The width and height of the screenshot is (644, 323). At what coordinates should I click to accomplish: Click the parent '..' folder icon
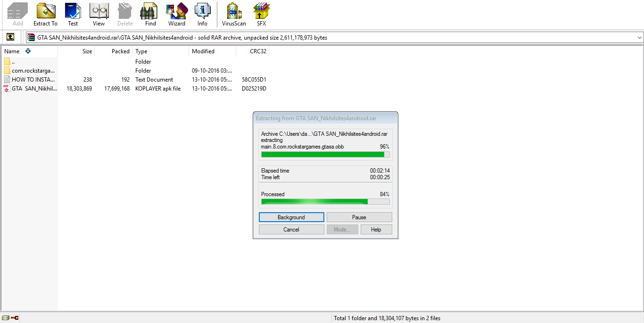pyautogui.click(x=7, y=62)
